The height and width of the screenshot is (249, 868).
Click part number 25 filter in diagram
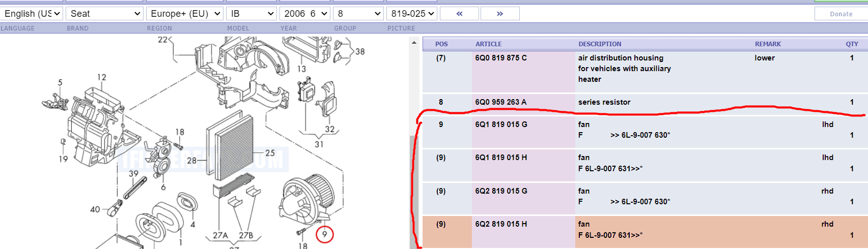[270, 153]
